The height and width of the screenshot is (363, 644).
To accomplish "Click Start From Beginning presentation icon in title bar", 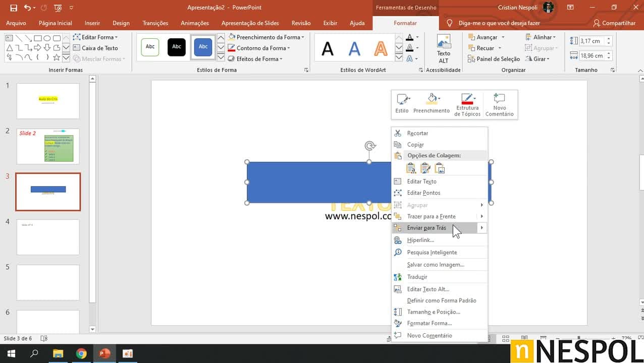I will [58, 8].
